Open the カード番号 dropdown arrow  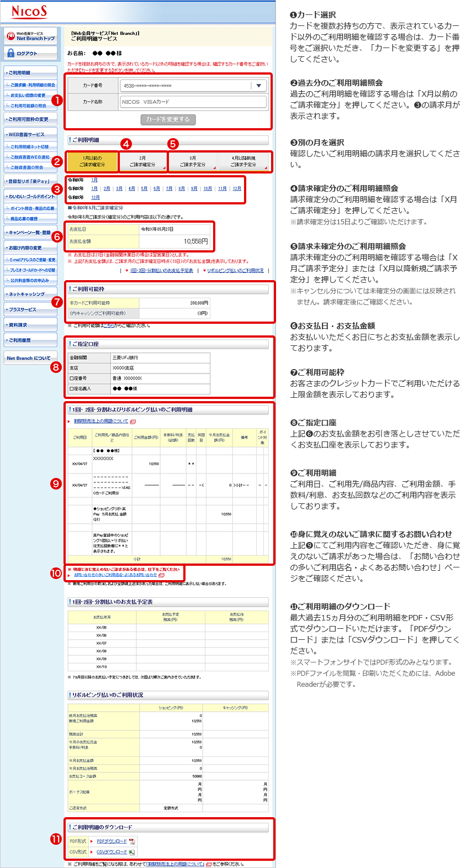(258, 86)
